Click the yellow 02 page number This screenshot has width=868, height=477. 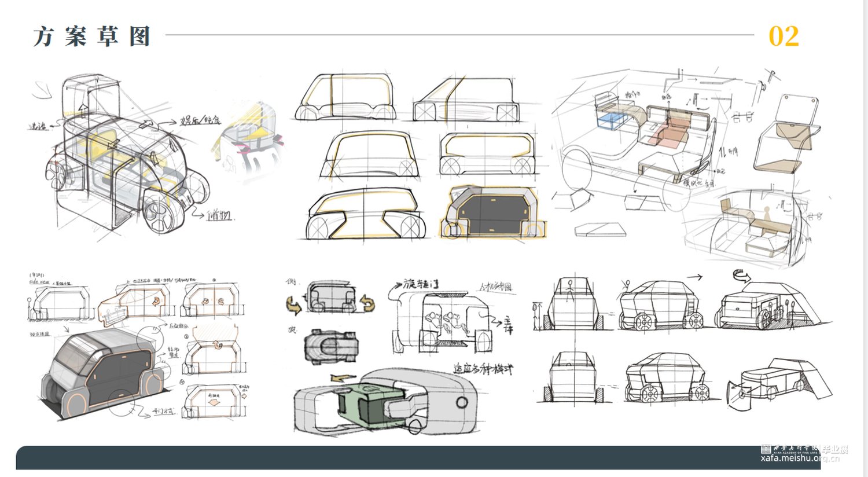coord(784,36)
